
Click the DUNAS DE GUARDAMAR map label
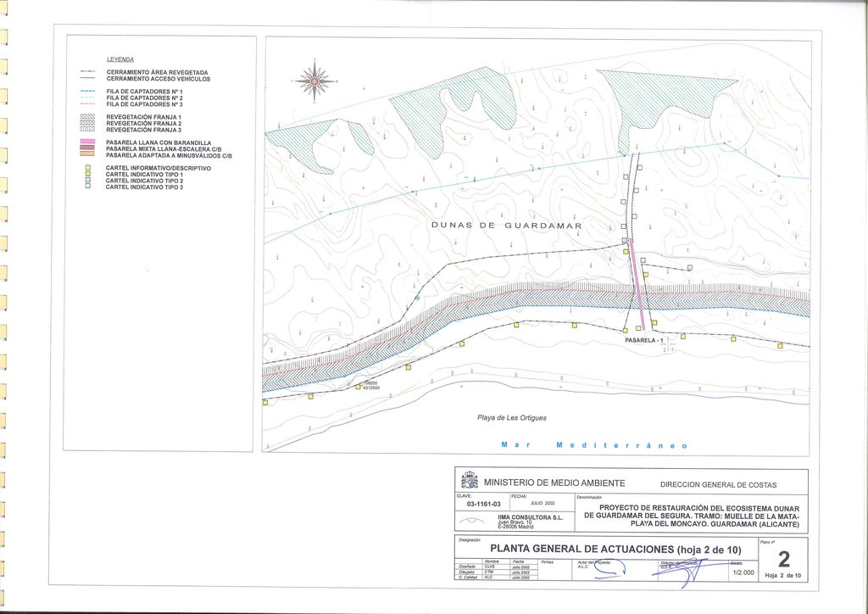tap(506, 226)
